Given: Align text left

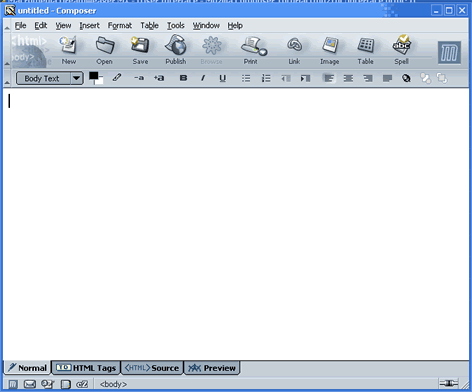Looking at the screenshot, I should [x=329, y=78].
